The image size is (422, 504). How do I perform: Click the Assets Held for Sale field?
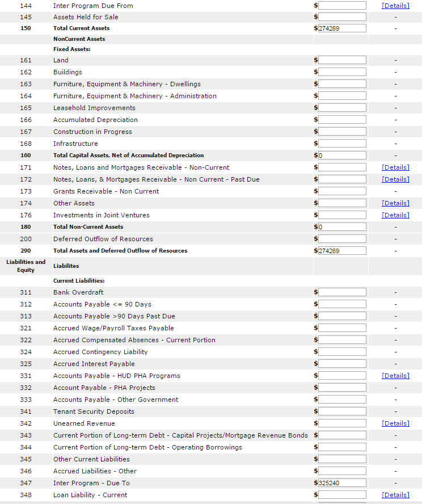[x=342, y=17]
